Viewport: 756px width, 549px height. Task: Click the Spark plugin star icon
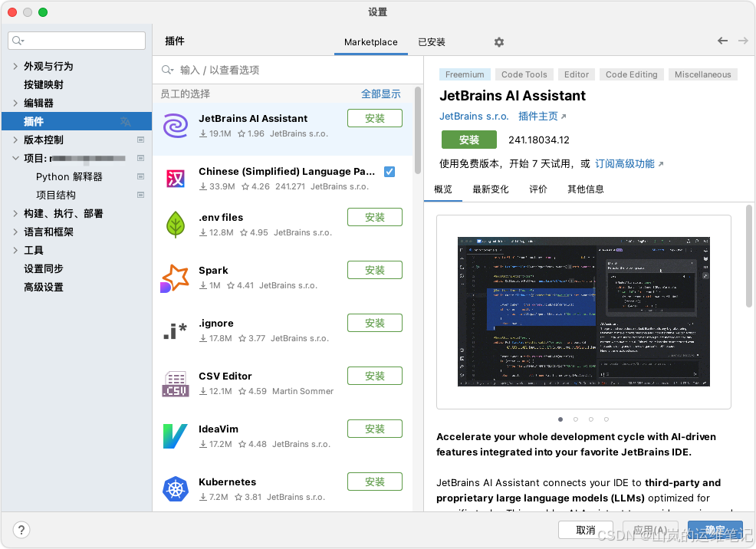[175, 278]
